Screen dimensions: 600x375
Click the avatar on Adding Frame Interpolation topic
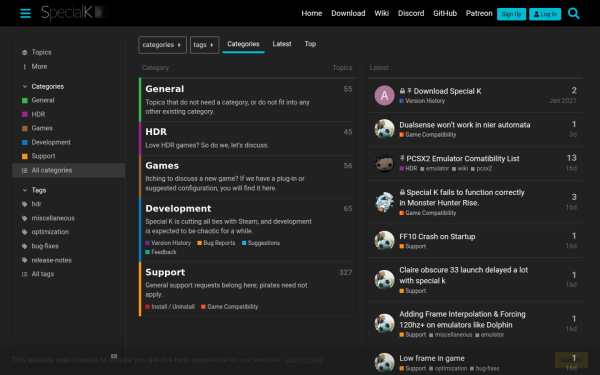tap(384, 323)
